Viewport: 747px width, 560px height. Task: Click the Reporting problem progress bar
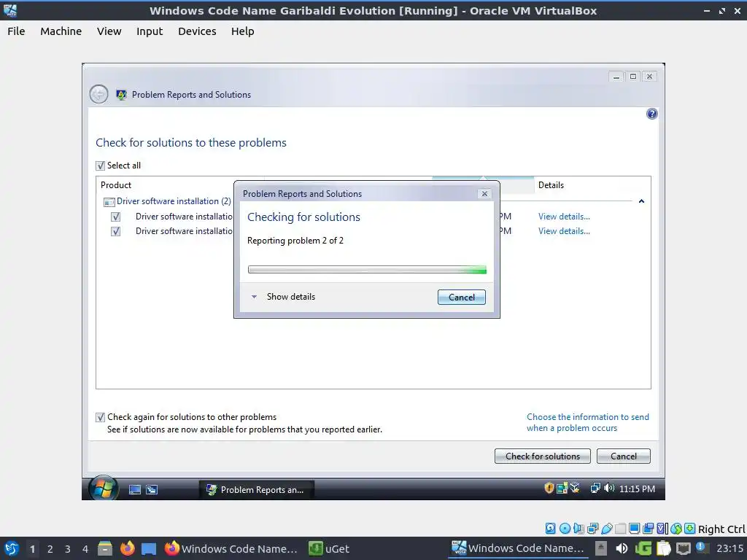point(368,270)
